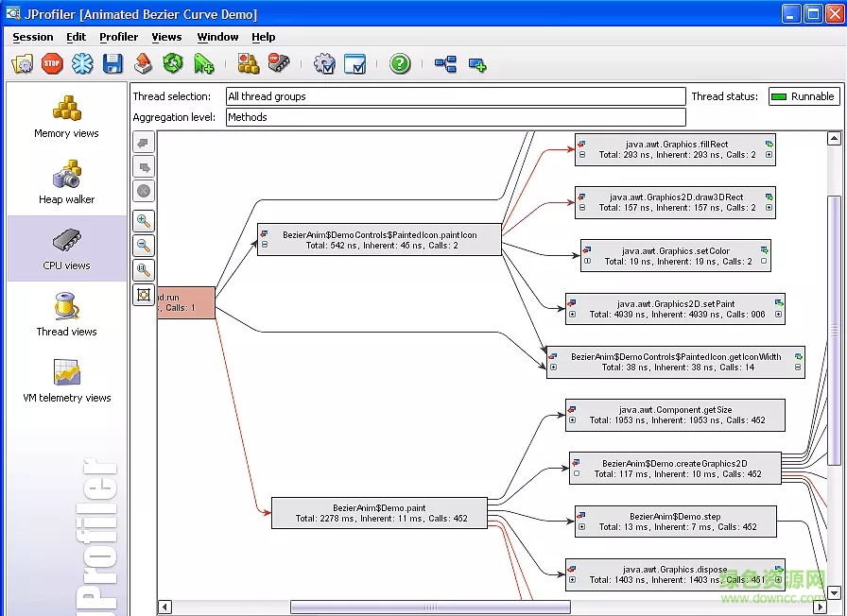Collapse outgoing calls on the getIconWidth node
This screenshot has width=847, height=616.
(798, 367)
